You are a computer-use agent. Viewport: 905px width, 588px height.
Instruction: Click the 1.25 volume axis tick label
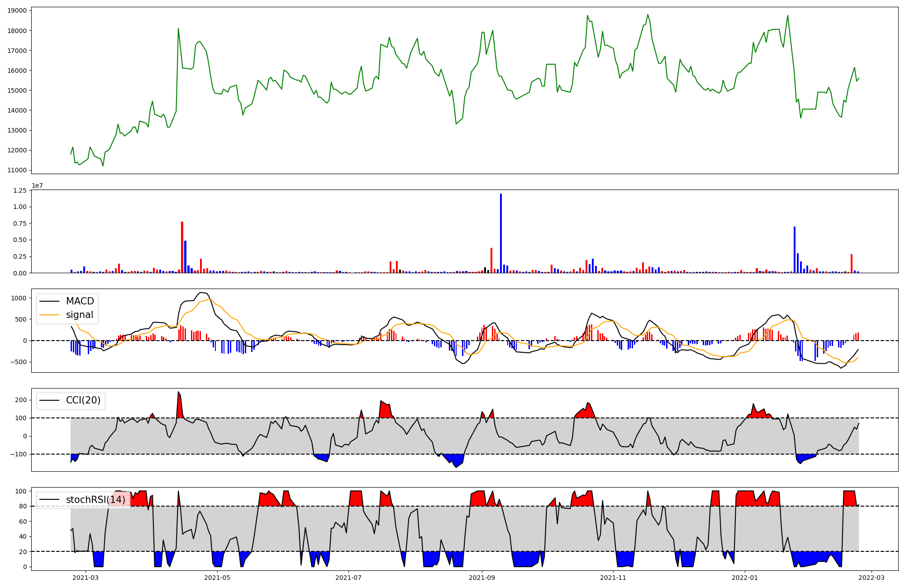point(20,190)
